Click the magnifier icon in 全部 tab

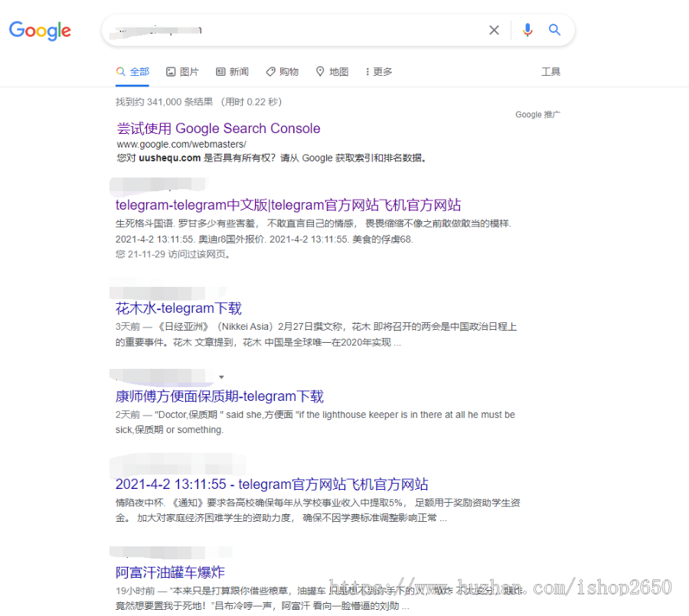click(120, 72)
